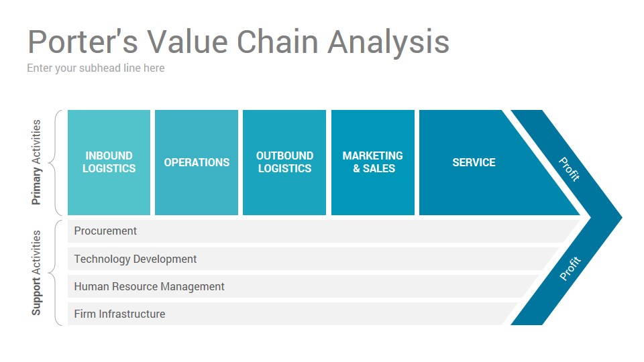The width and height of the screenshot is (644, 362).
Task: Click the upper Profit label on chevron
Action: pyautogui.click(x=570, y=169)
